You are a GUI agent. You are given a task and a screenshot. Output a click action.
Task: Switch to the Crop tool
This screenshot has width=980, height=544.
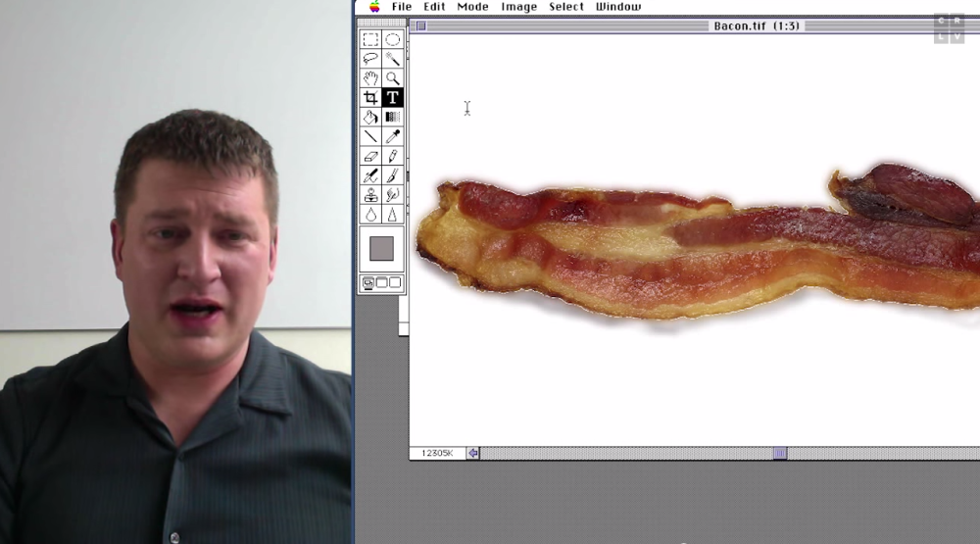point(370,98)
